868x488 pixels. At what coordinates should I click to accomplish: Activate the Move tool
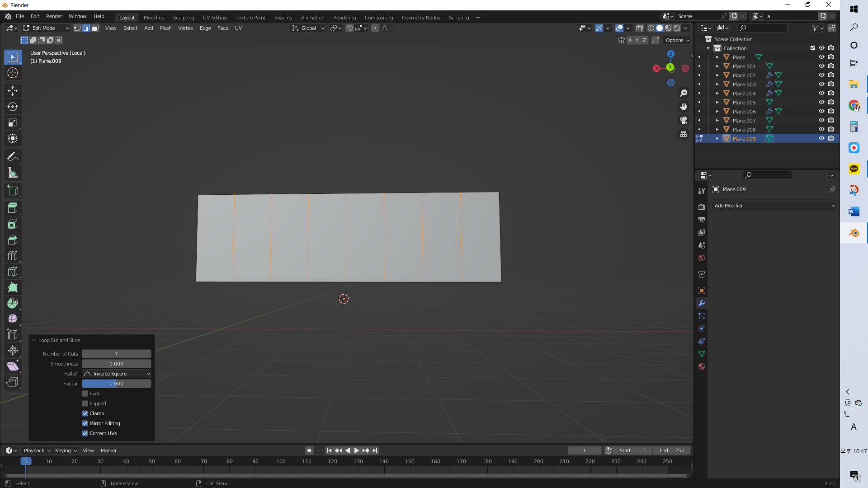[x=13, y=91]
